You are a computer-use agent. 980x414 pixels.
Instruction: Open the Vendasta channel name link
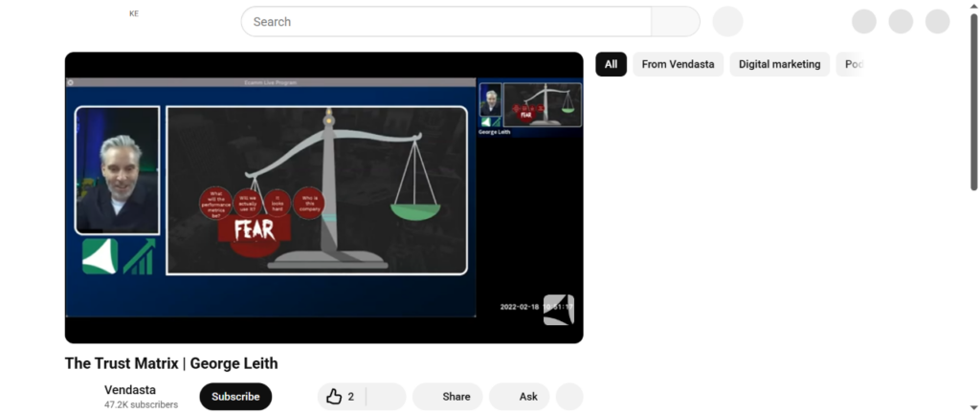[x=130, y=390]
